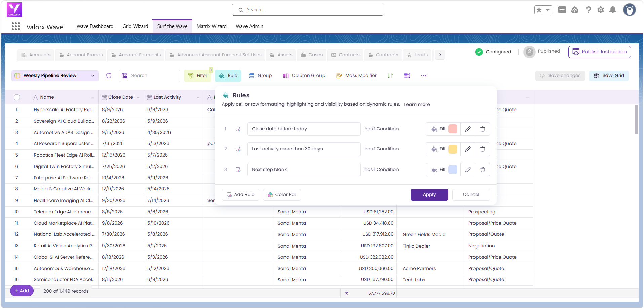Toggle the select all rows checkbox
644x308 pixels.
point(17,97)
